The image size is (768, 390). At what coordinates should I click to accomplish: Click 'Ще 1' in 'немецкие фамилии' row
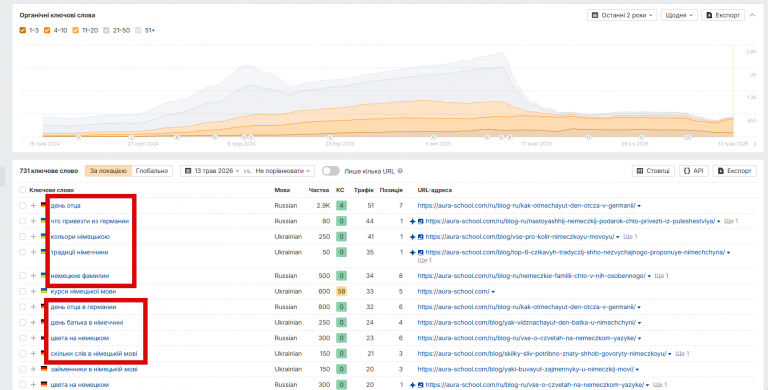click(x=662, y=276)
